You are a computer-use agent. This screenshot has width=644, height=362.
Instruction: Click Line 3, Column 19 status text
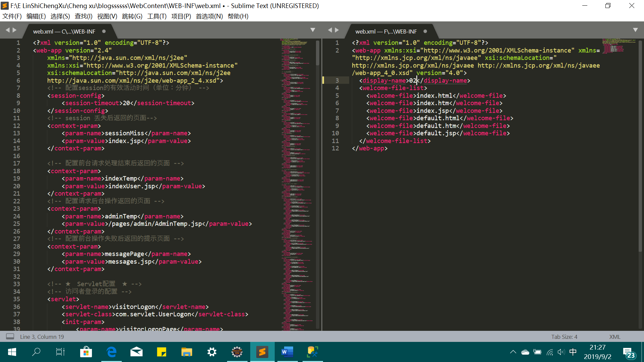42,337
